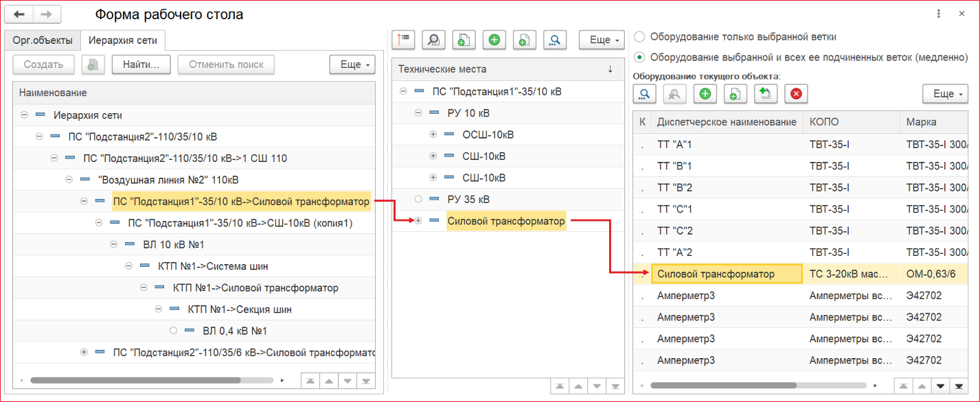Open the 'Иерархия сети' tab
The image size is (980, 402).
123,40
